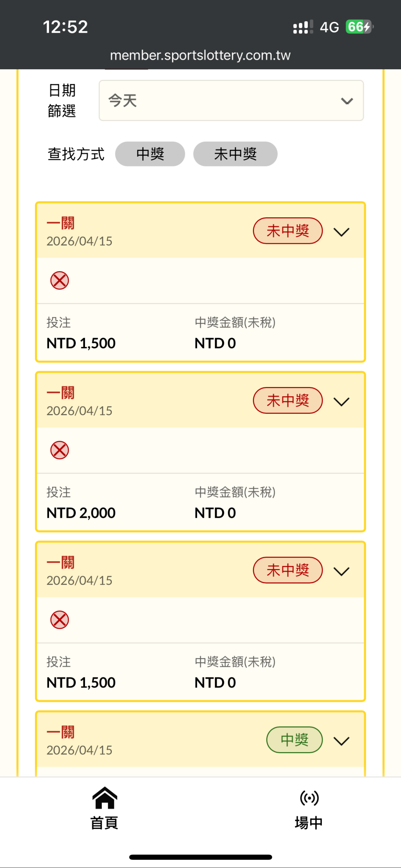The image size is (401, 868).
Task: Tap the member.sportslottery.com.tw address bar
Action: (200, 55)
